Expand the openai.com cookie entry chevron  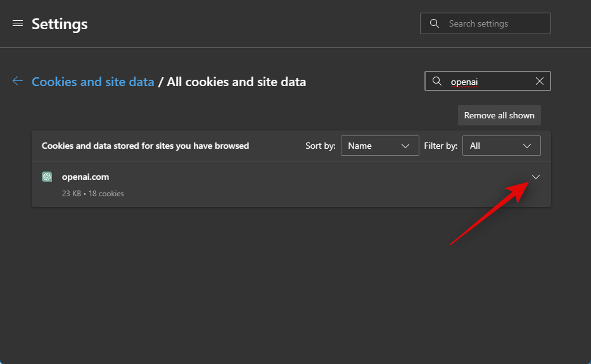click(536, 177)
